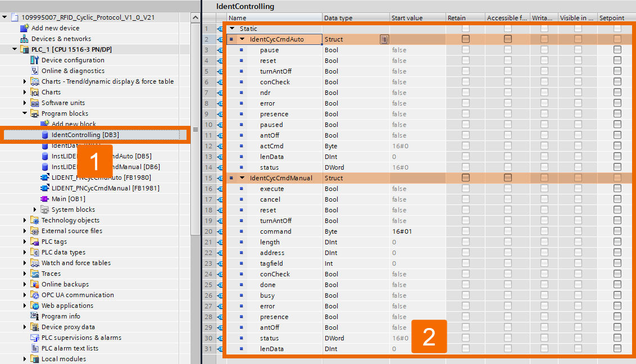The width and height of the screenshot is (636, 364).
Task: Open Device proxy data item
Action: (68, 327)
